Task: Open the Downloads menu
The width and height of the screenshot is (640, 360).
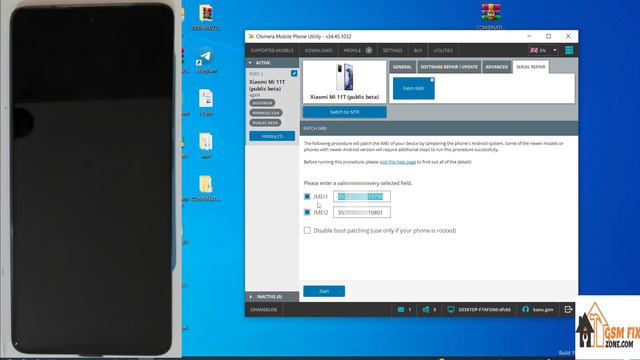Action: (x=318, y=50)
